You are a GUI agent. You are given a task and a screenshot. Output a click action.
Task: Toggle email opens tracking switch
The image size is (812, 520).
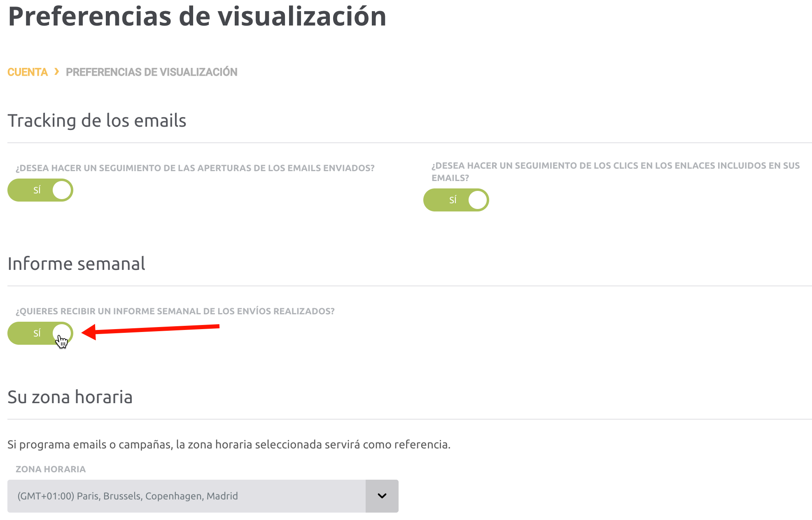(40, 190)
